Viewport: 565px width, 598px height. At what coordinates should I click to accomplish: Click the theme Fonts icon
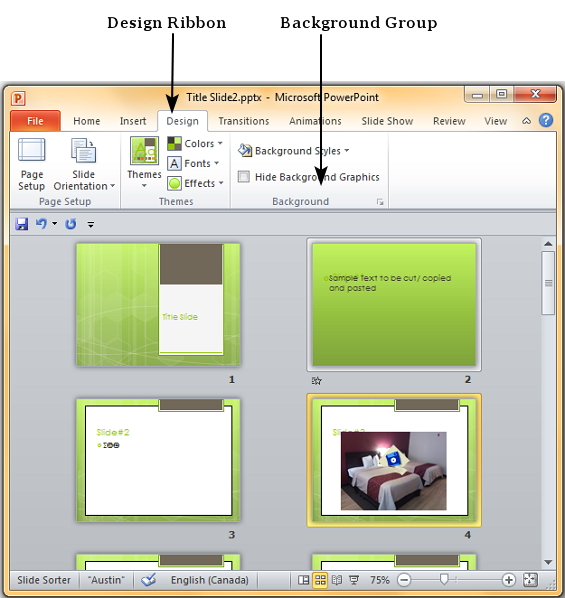click(x=174, y=164)
